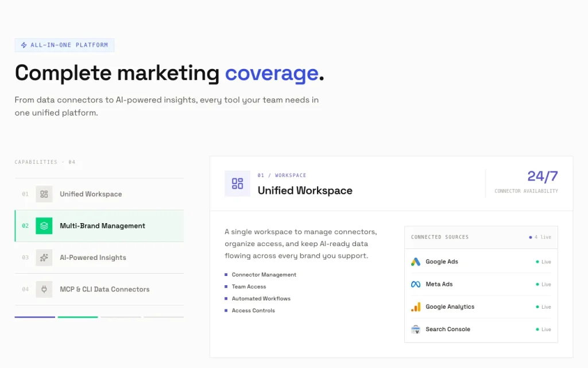The image size is (588, 368).
Task: Click the Team Access bullet item
Action: (x=245, y=286)
